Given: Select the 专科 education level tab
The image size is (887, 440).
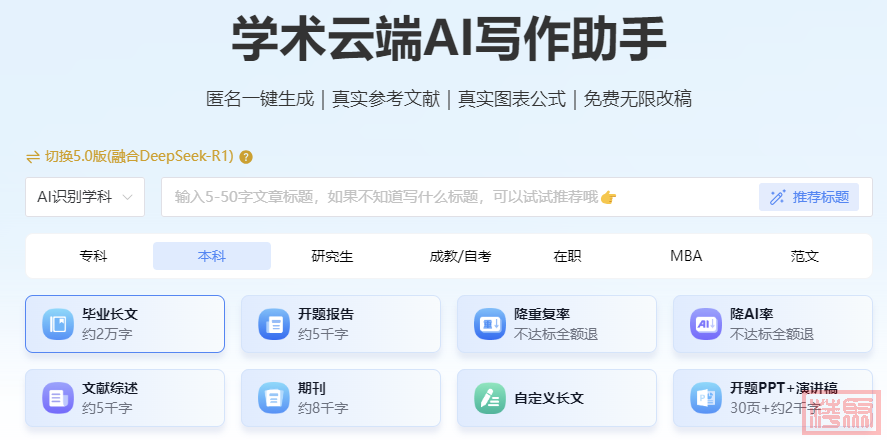Looking at the screenshot, I should click(93, 256).
